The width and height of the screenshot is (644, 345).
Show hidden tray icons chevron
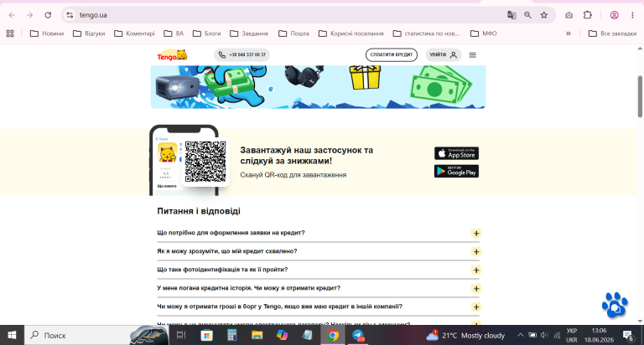pyautogui.click(x=521, y=335)
